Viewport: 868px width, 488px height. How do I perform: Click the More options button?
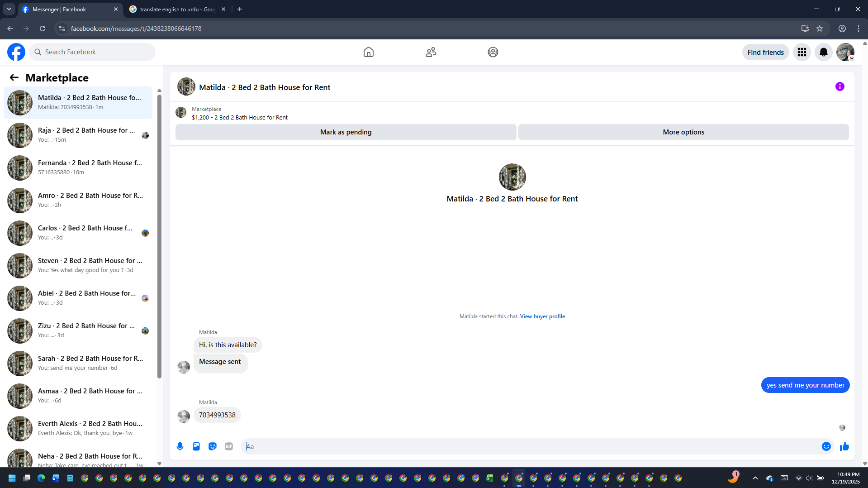click(683, 132)
